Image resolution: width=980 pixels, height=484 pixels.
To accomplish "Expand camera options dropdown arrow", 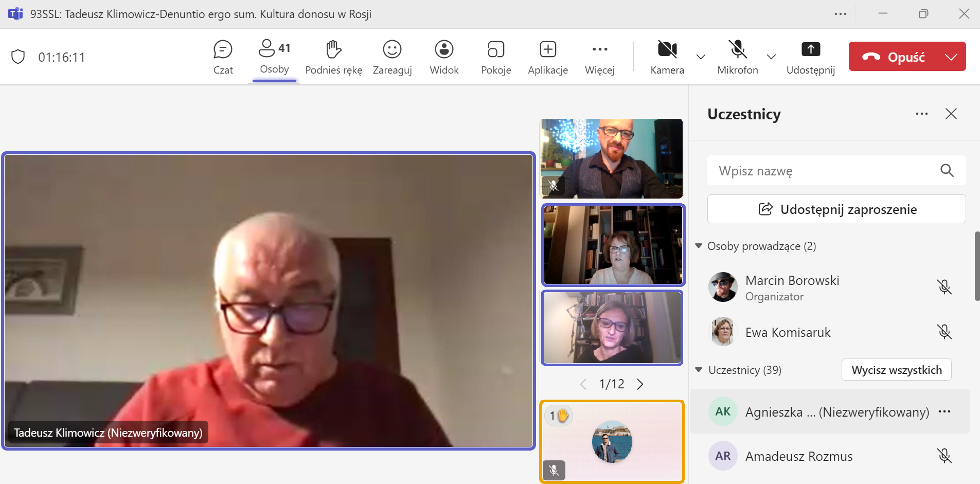I will [701, 57].
